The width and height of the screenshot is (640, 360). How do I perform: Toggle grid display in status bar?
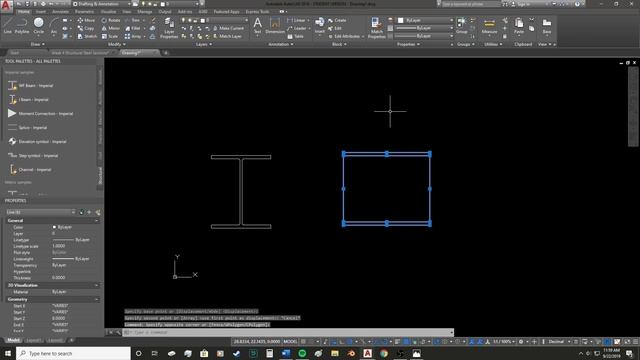[303, 342]
